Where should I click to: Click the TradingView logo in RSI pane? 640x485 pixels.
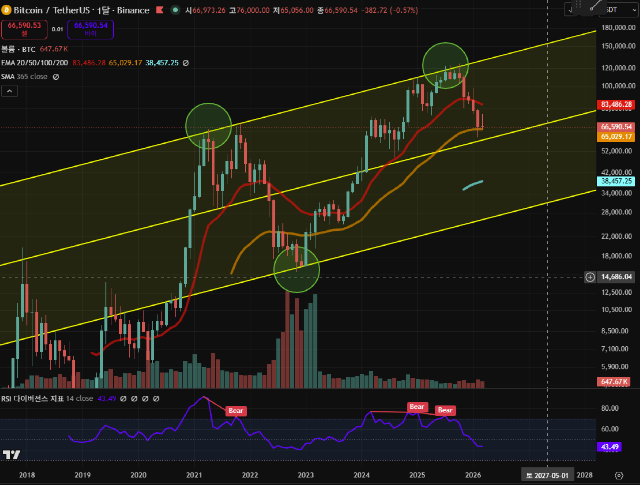coord(11,454)
